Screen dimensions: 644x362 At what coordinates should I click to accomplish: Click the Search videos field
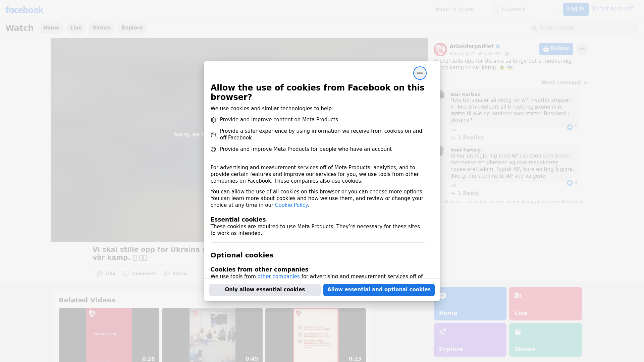pos(584,28)
